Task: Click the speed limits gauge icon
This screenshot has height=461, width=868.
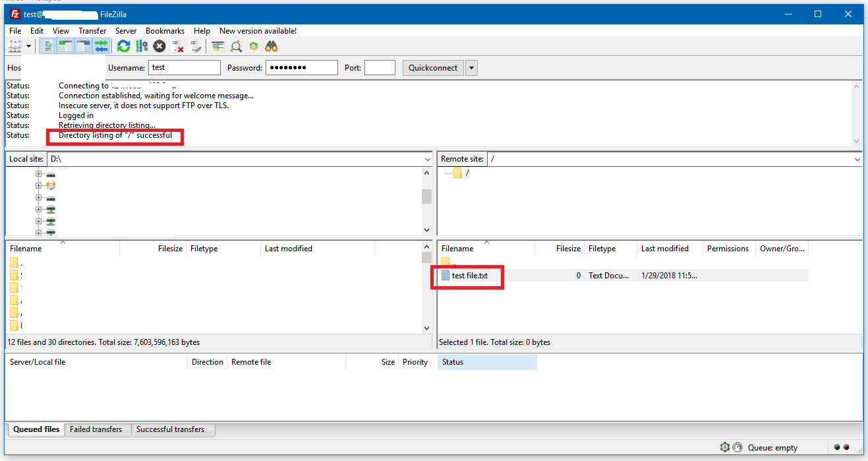Action: (737, 447)
